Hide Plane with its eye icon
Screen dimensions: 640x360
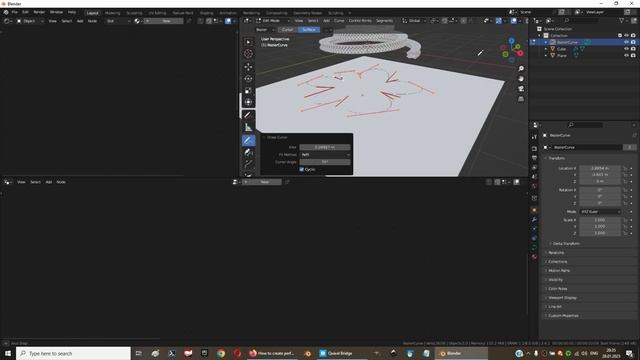pos(627,55)
